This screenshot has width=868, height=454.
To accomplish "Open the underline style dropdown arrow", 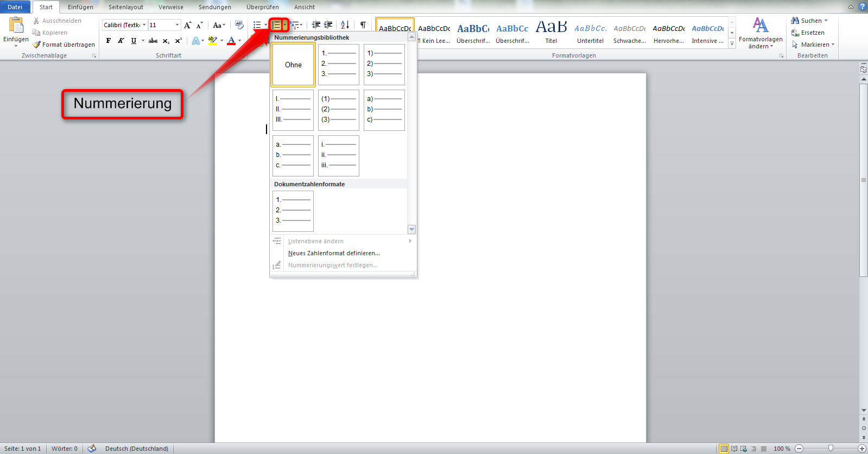I will 143,41.
